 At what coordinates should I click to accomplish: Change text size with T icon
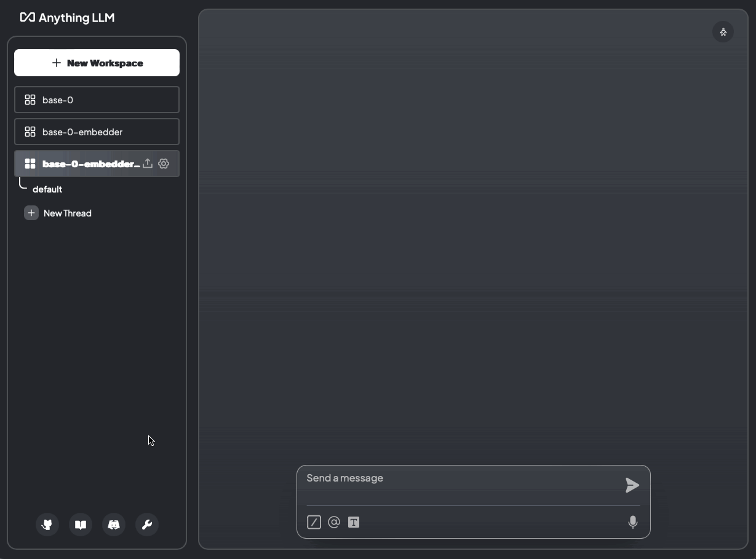coord(354,522)
